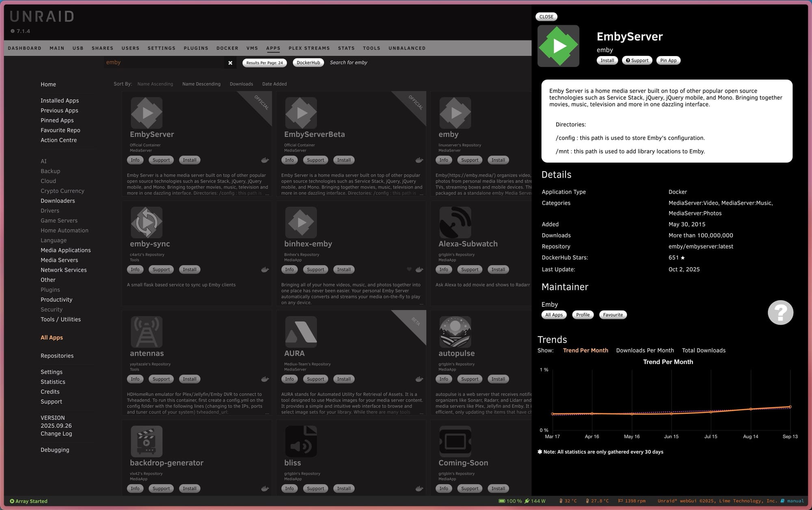Click the Pin App button
The image size is (812, 510).
[x=668, y=61]
